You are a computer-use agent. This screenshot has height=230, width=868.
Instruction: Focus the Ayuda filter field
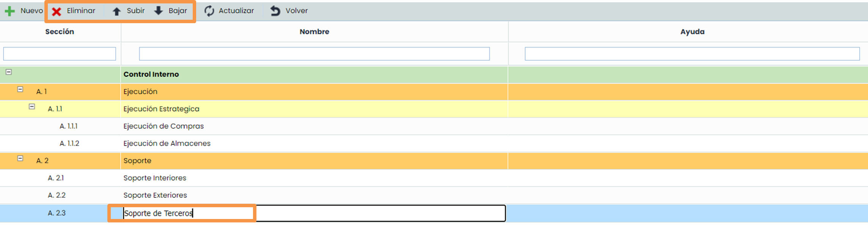pos(692,54)
